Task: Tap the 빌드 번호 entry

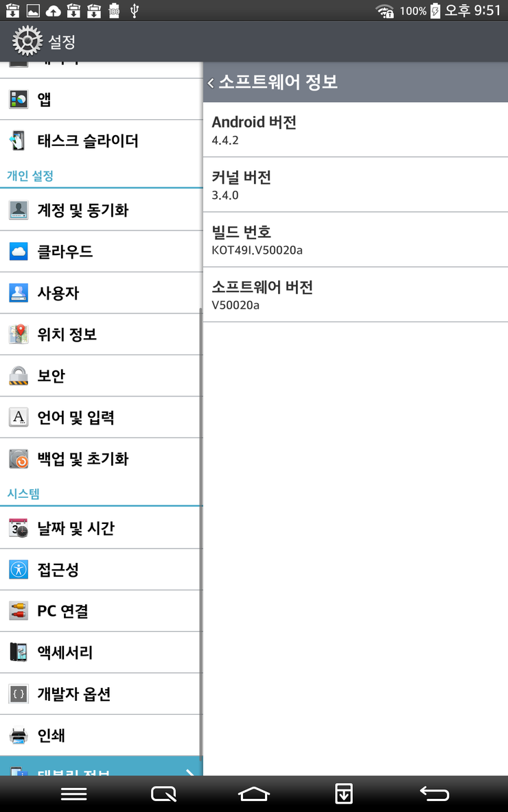Action: [x=356, y=240]
